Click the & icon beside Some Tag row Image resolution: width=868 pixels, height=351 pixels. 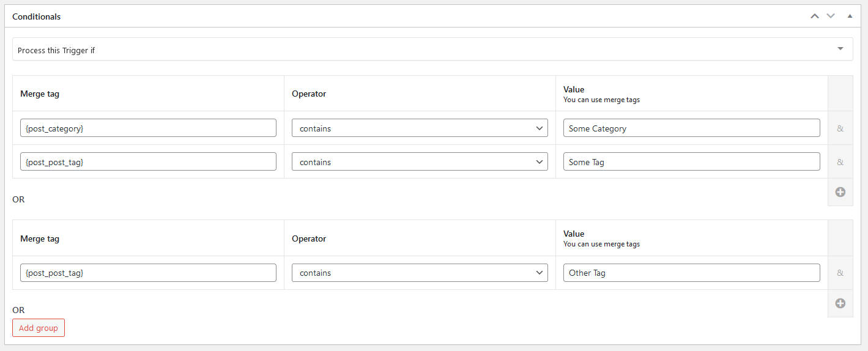pyautogui.click(x=840, y=162)
